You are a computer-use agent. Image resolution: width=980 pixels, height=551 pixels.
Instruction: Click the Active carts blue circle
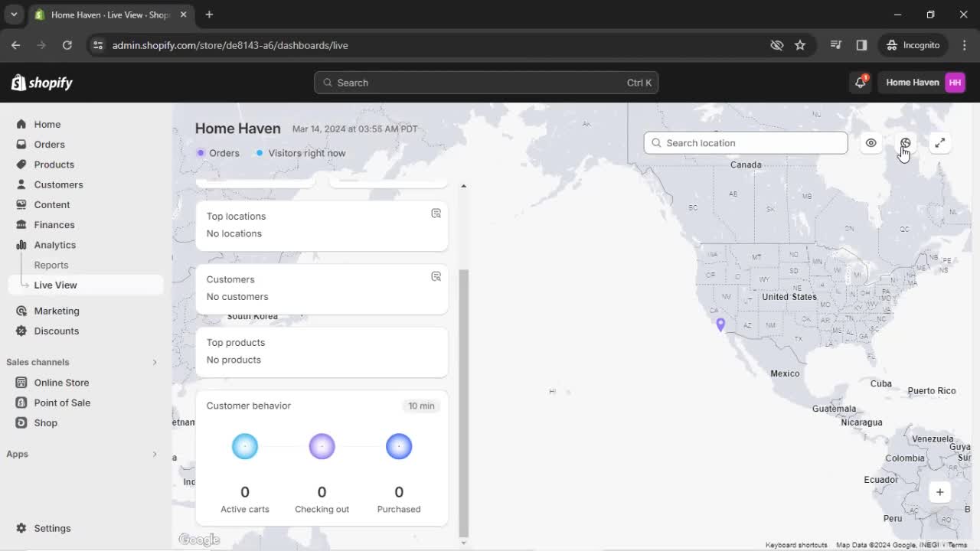click(245, 446)
